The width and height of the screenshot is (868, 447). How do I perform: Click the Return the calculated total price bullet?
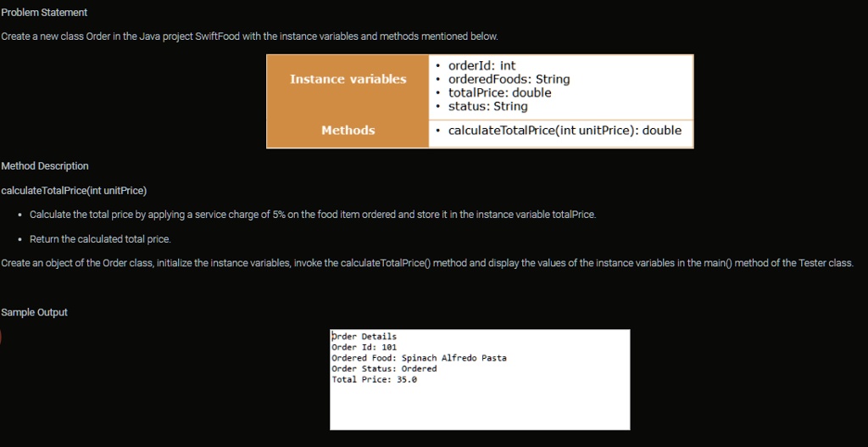(100, 239)
